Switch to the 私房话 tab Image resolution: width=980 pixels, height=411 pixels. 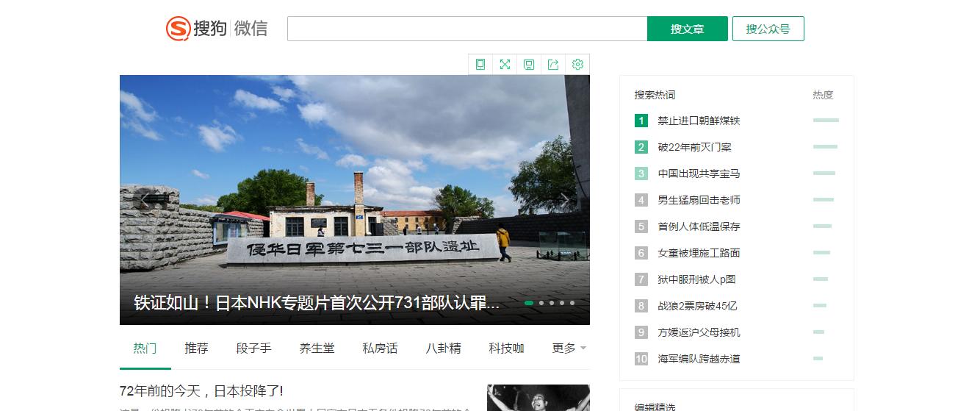click(x=381, y=348)
